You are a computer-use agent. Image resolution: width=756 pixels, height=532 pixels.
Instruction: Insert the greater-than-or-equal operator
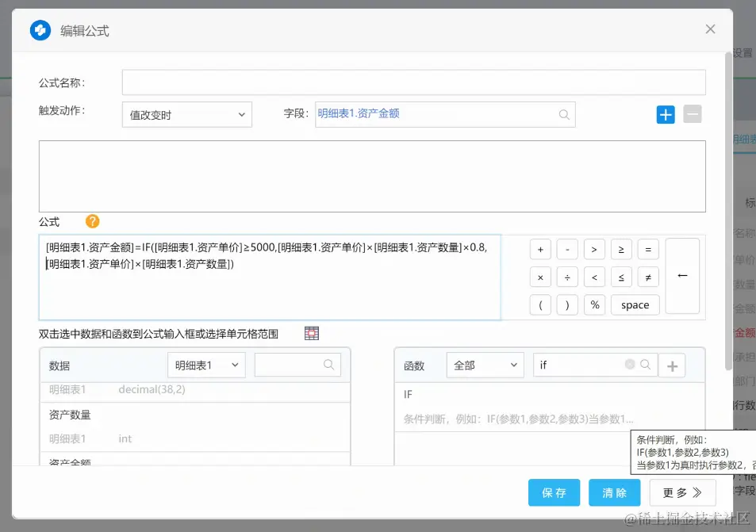[x=621, y=250]
